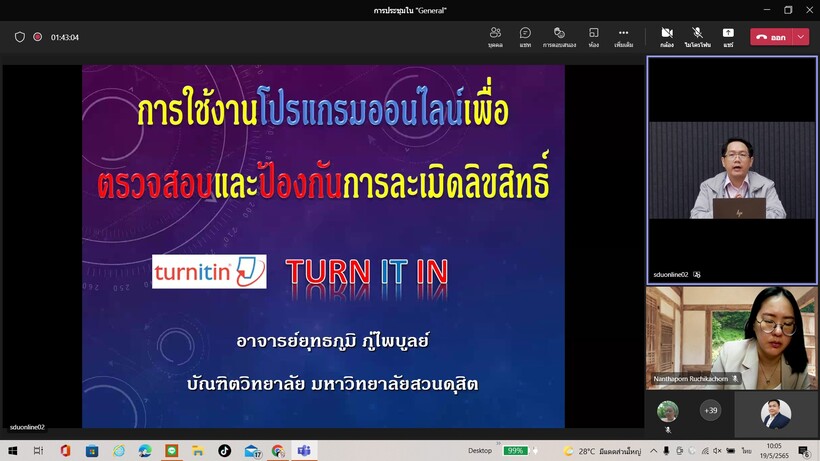Viewport: 820px width, 461px height.
Task: Expand the Desktop toolbar chevron
Action: point(498,444)
